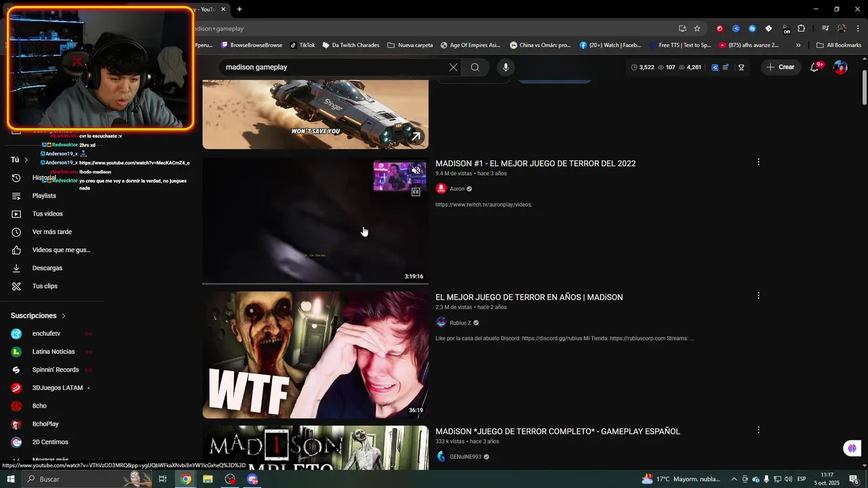This screenshot has height=488, width=868.
Task: Start voice search with microphone icon
Action: pos(505,67)
